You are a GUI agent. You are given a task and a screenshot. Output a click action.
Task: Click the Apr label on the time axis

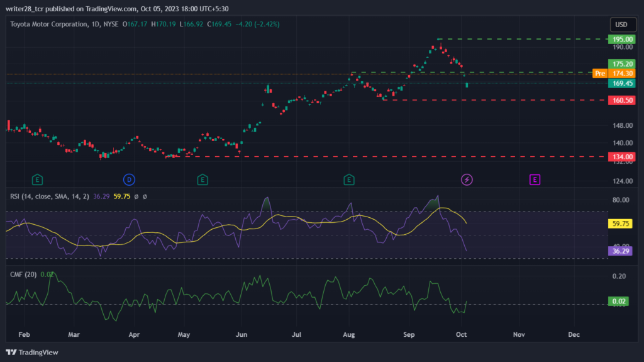coord(134,334)
